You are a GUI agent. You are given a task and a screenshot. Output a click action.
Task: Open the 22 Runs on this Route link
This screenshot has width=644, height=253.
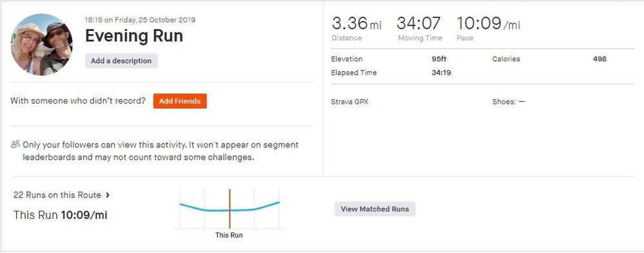click(x=57, y=195)
